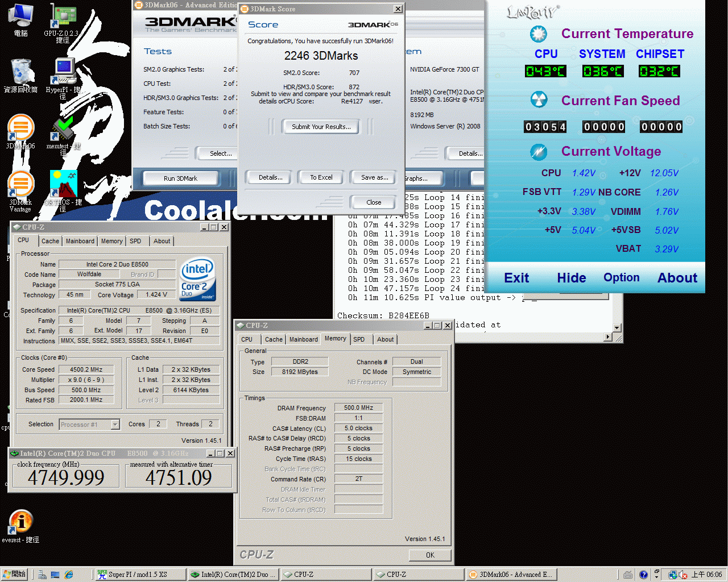
Task: Click the taskbar clock 上午 06:06
Action: 707,575
